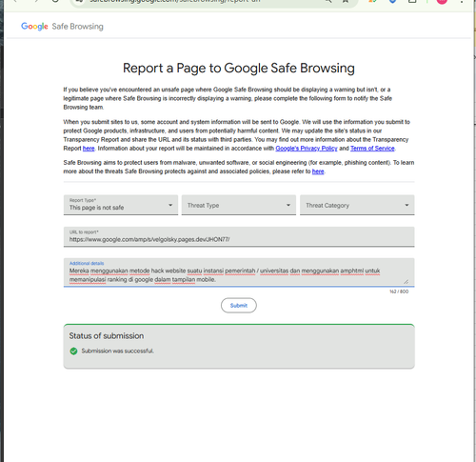Click the textarea resize handle corner

click(x=406, y=281)
